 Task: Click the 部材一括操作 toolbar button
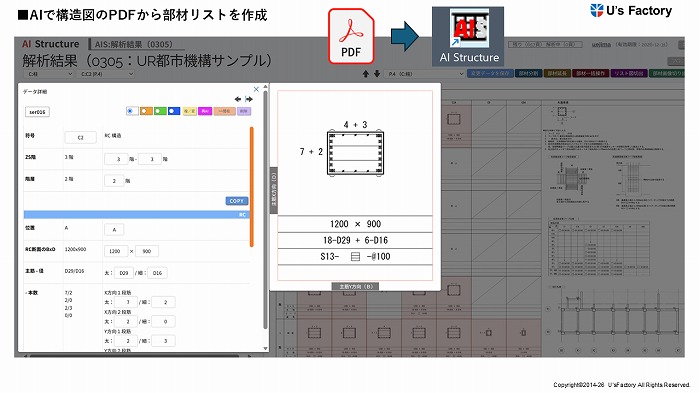(590, 73)
